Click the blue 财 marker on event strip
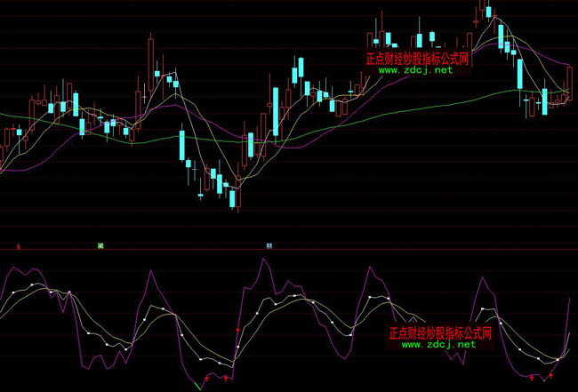578x392 pixels. click(269, 244)
